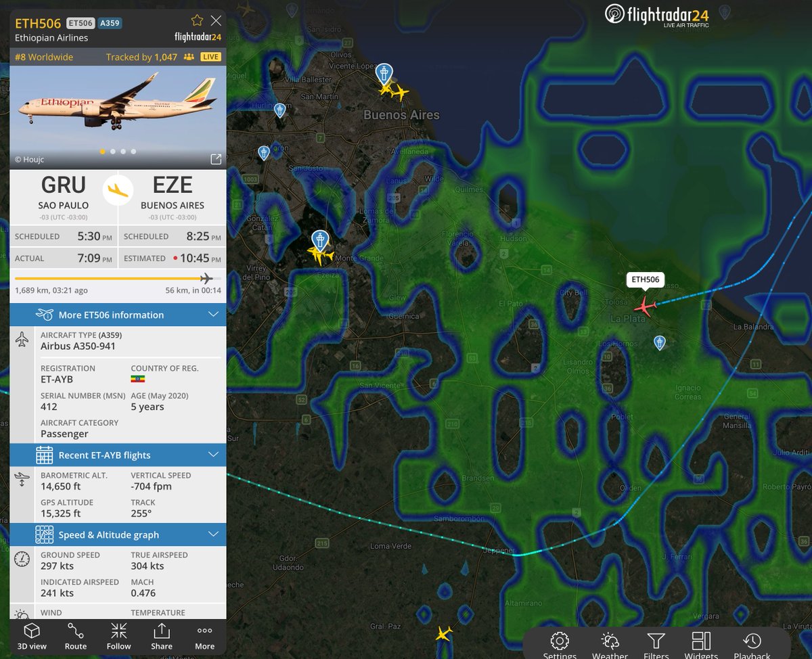Click the red ETH506 aircraft on map
812x659 pixels.
646,306
